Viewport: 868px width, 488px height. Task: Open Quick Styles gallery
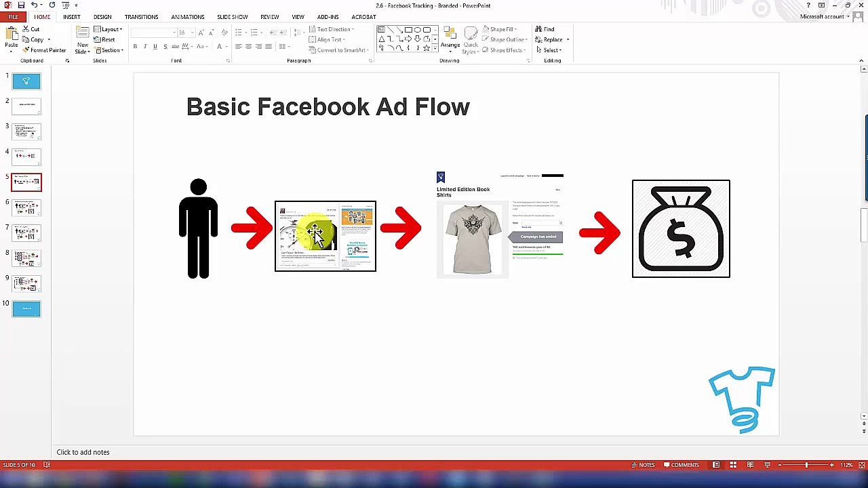coord(470,41)
